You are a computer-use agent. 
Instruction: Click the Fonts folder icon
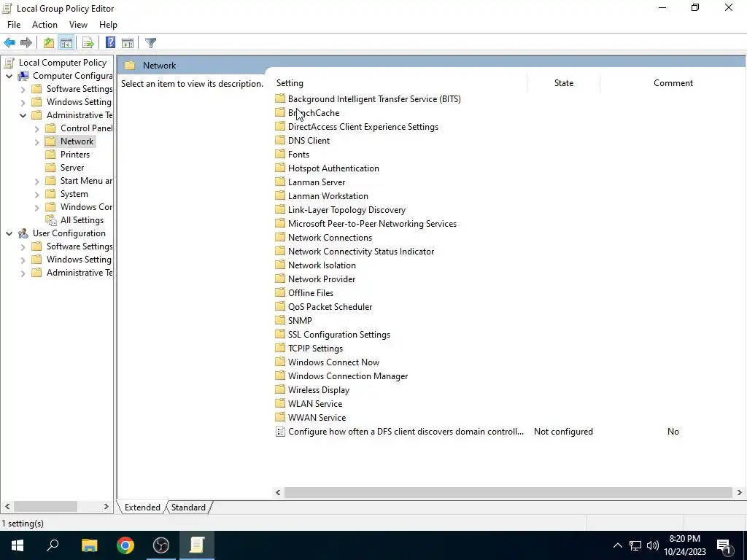point(280,155)
